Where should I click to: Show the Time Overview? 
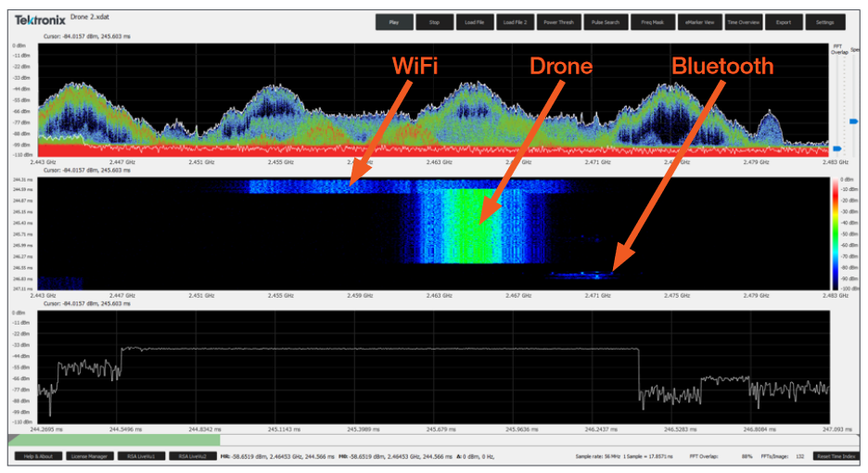click(743, 21)
